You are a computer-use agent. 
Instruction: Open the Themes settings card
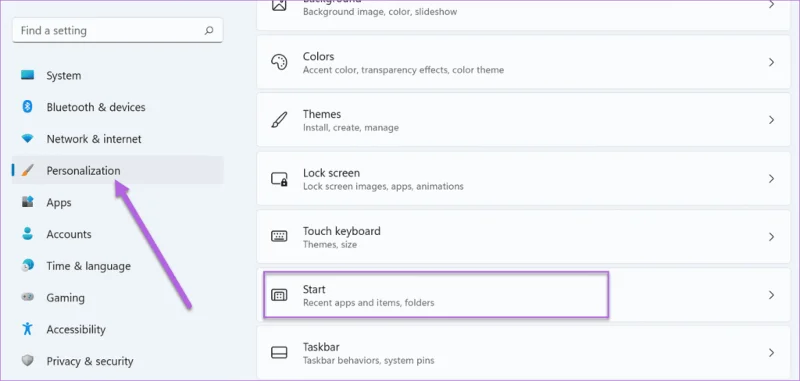coord(523,120)
